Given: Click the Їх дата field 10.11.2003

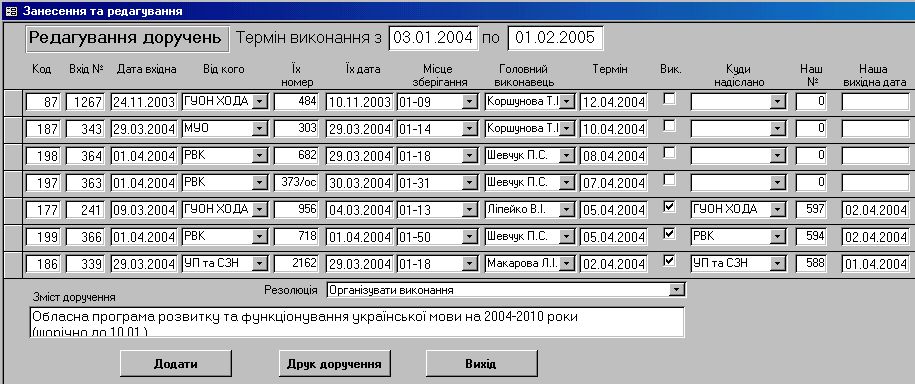Looking at the screenshot, I should coord(359,102).
